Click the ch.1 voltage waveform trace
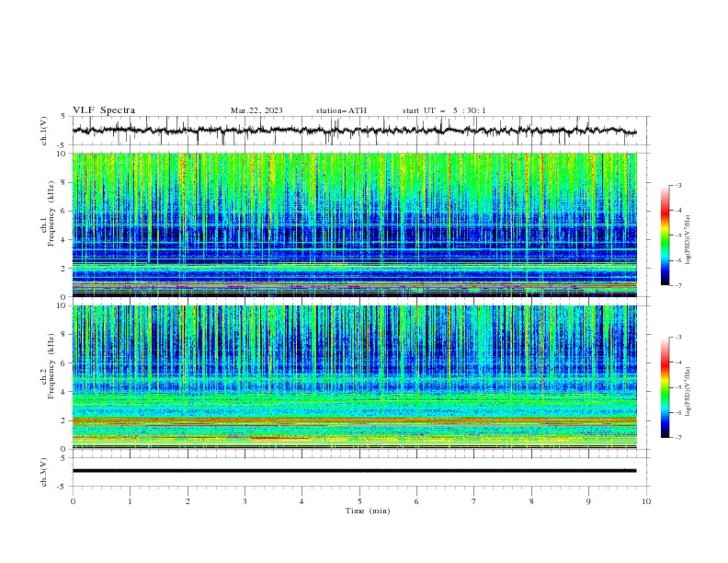This screenshot has height=563, width=728. point(354,131)
